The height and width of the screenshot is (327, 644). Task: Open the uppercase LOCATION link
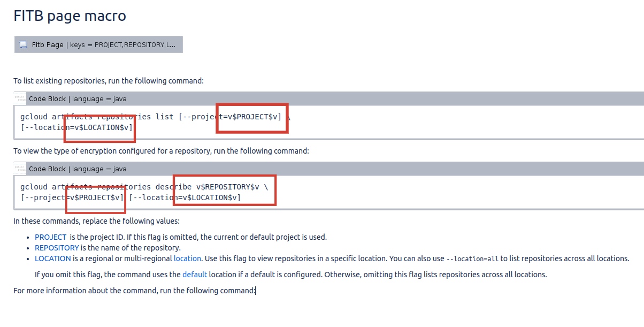tap(53, 258)
